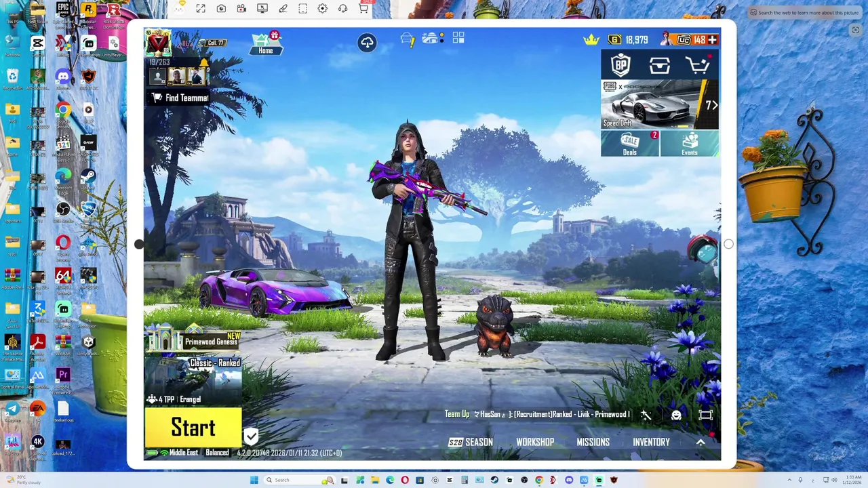Start screen recording from mirror toolbar

click(x=241, y=8)
